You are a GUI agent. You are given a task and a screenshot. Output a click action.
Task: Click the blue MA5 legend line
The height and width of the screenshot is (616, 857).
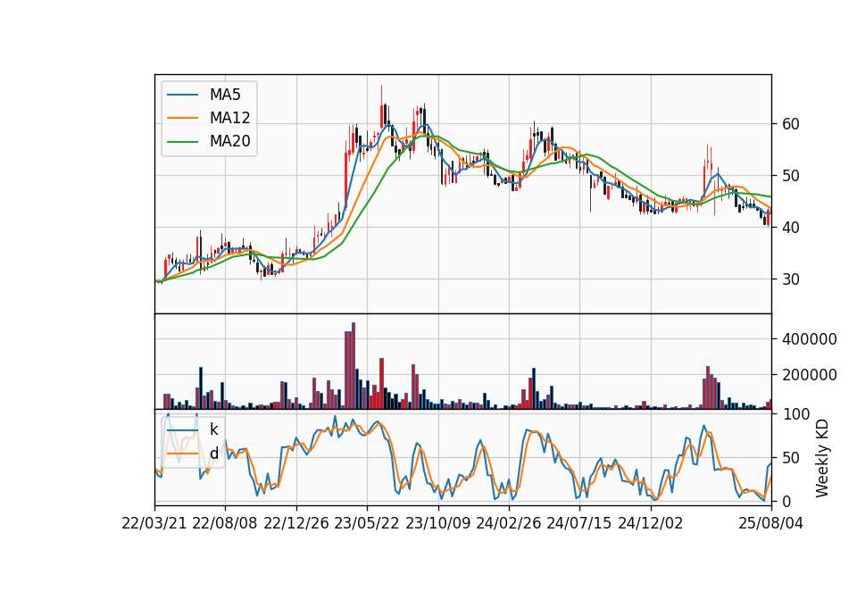tap(182, 95)
